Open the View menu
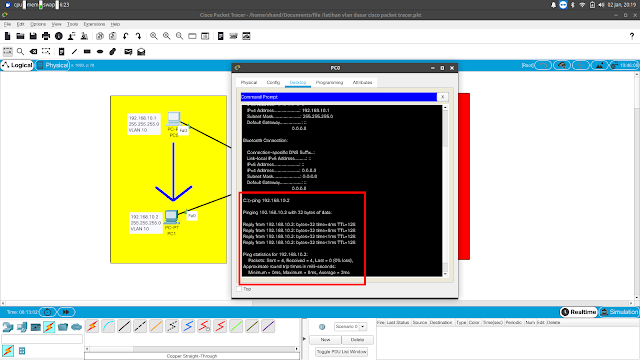 click(x=56, y=24)
